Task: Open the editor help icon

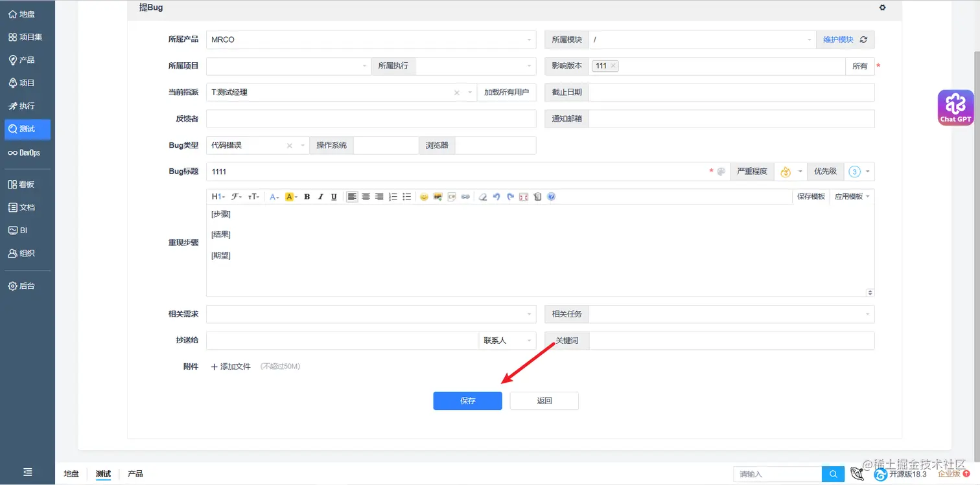Action: [x=551, y=197]
